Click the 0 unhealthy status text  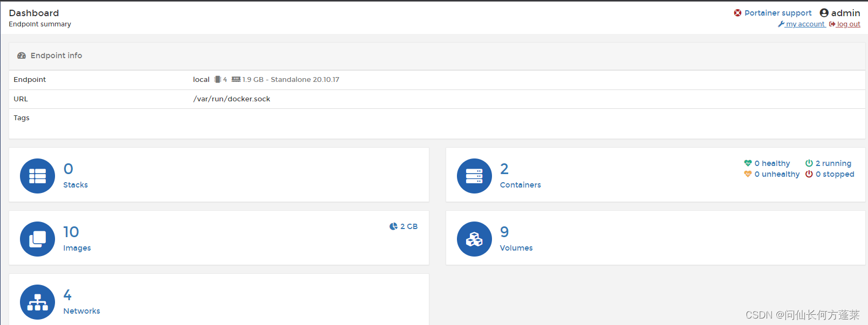point(777,174)
